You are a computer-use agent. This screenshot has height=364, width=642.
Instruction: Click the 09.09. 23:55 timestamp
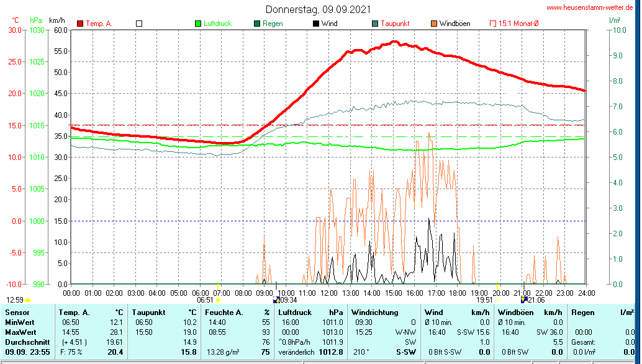point(27,352)
